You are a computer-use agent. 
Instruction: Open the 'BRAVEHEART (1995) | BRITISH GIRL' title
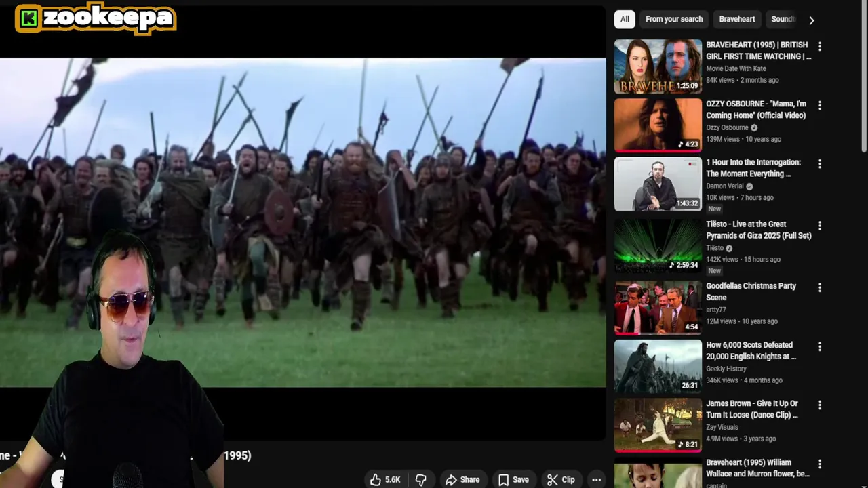tap(758, 51)
